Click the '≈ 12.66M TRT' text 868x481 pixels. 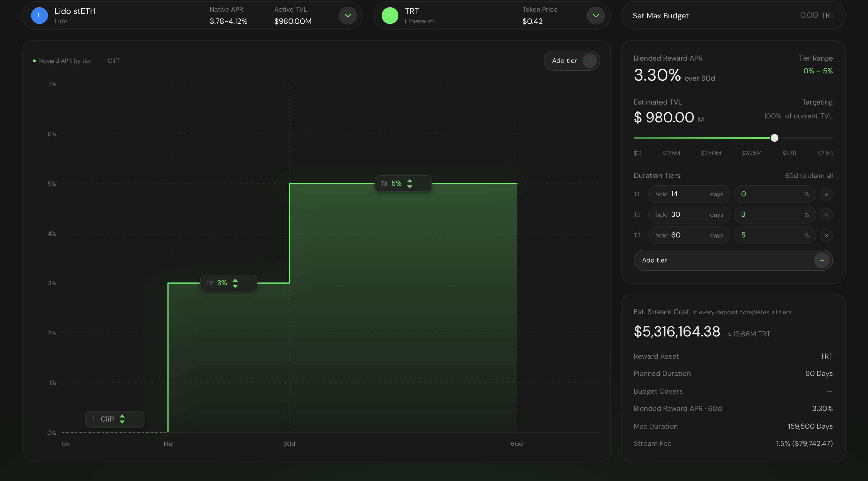pos(748,334)
